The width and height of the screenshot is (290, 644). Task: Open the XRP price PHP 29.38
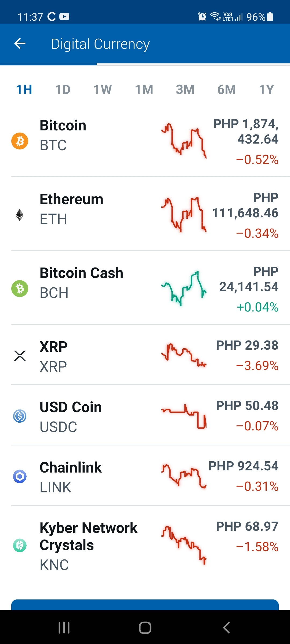tap(247, 345)
